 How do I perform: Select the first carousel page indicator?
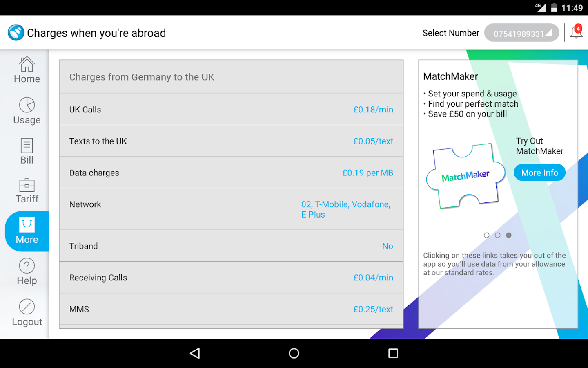(487, 235)
